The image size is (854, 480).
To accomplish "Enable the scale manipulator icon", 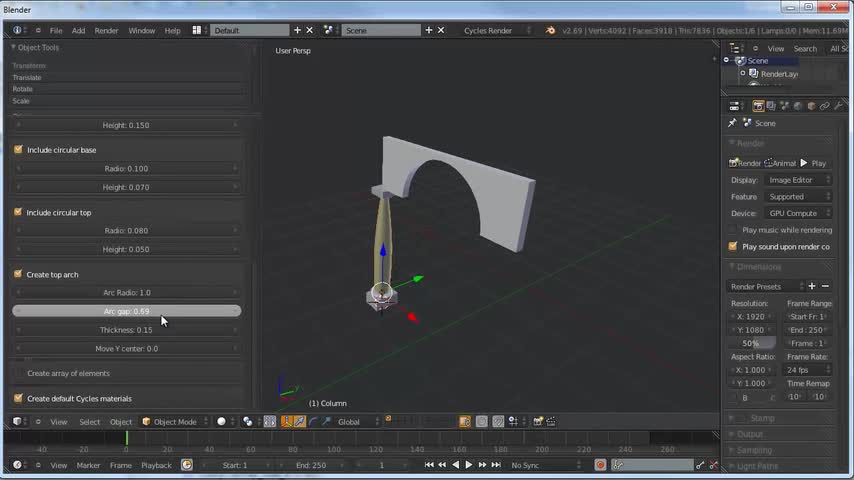I will (326, 422).
